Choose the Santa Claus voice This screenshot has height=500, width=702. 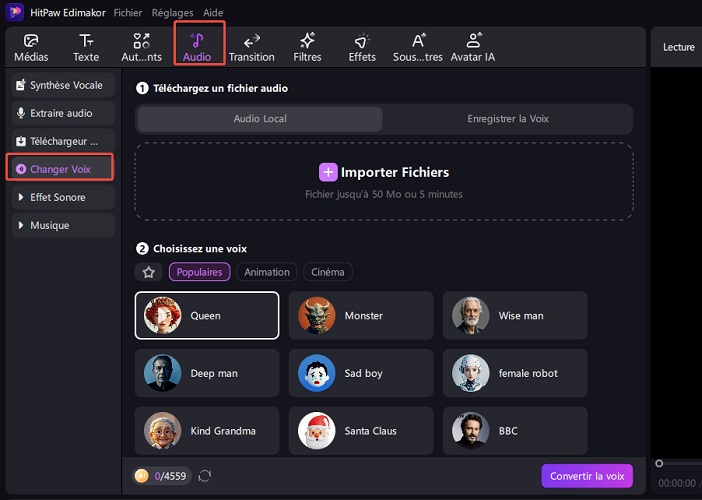tap(361, 431)
